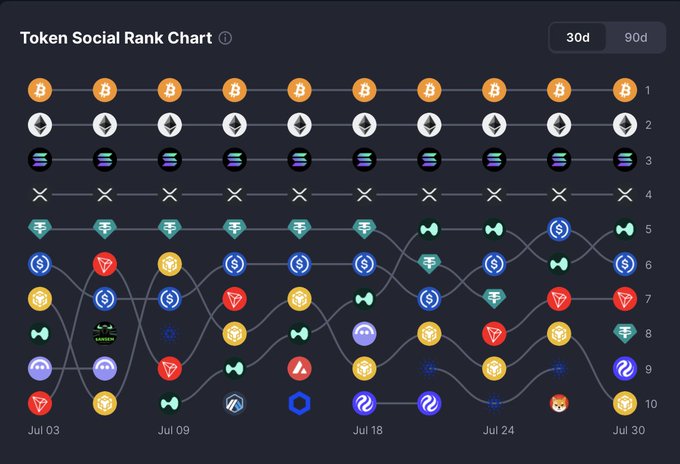
Task: Click the Sansem bull token icon
Action: [x=105, y=333]
